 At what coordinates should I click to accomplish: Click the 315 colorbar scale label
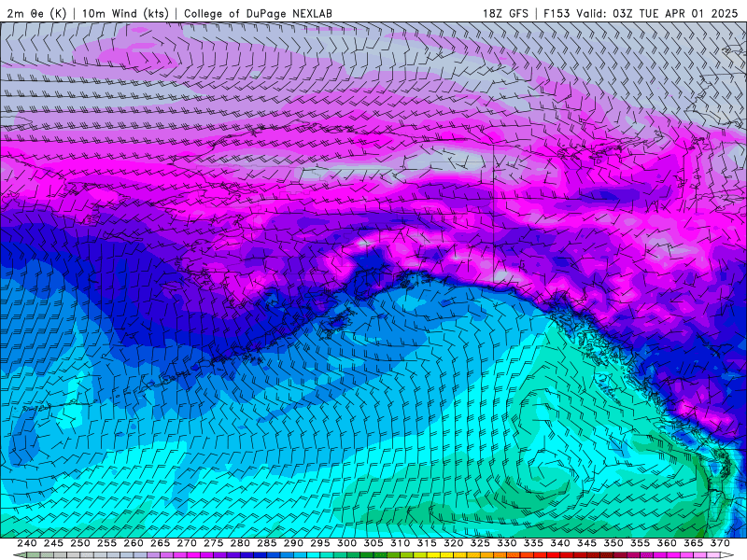pyautogui.click(x=427, y=543)
